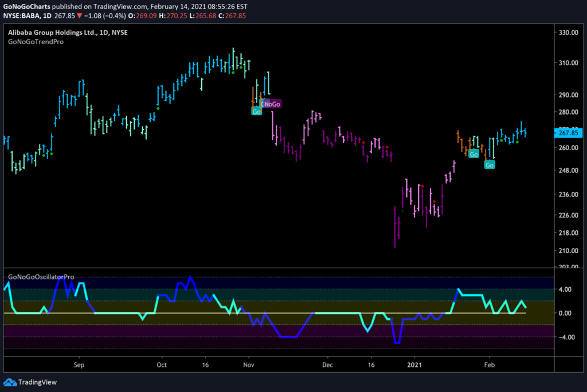Click the Oct date axis label
This screenshot has width=587, height=392.
[x=162, y=364]
